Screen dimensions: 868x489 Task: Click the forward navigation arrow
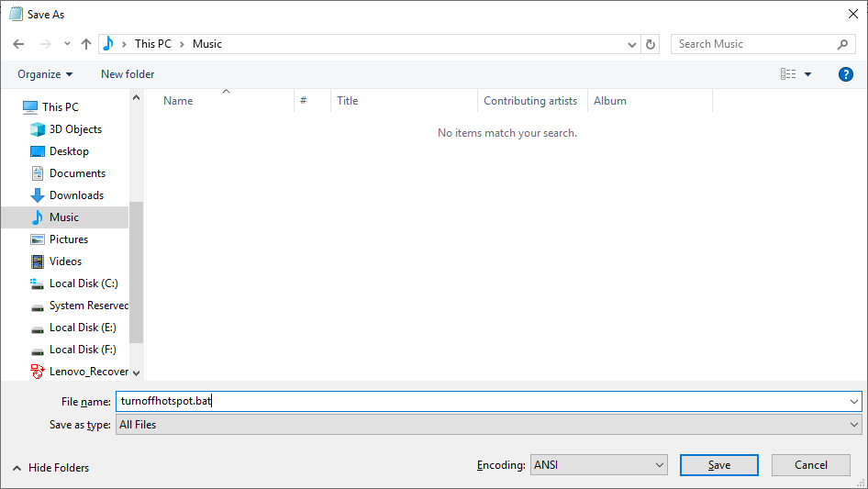[x=45, y=44]
